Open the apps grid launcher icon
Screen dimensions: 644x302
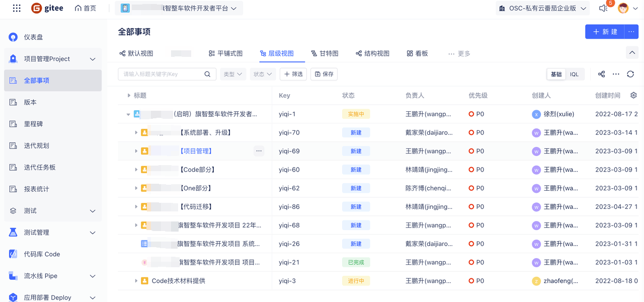(x=17, y=8)
